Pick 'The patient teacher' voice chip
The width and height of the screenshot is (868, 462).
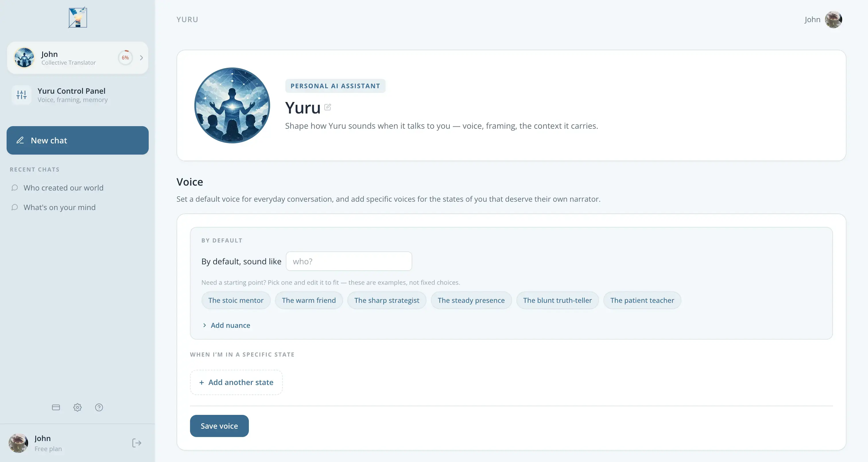click(x=642, y=301)
